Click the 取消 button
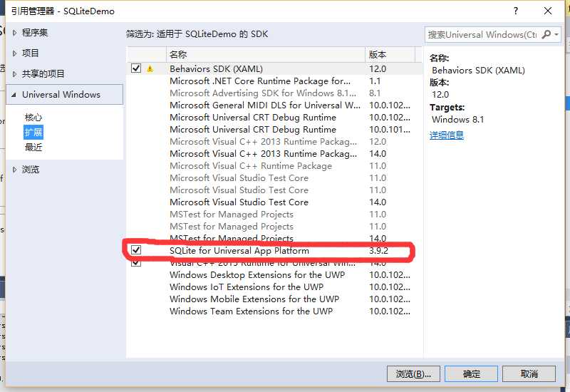 pos(529,373)
